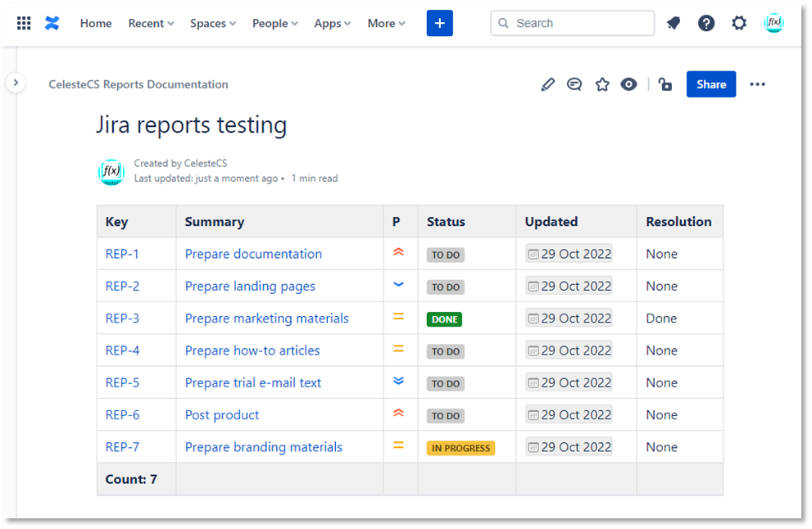Open the Prepare how-to articles link

[x=252, y=350]
